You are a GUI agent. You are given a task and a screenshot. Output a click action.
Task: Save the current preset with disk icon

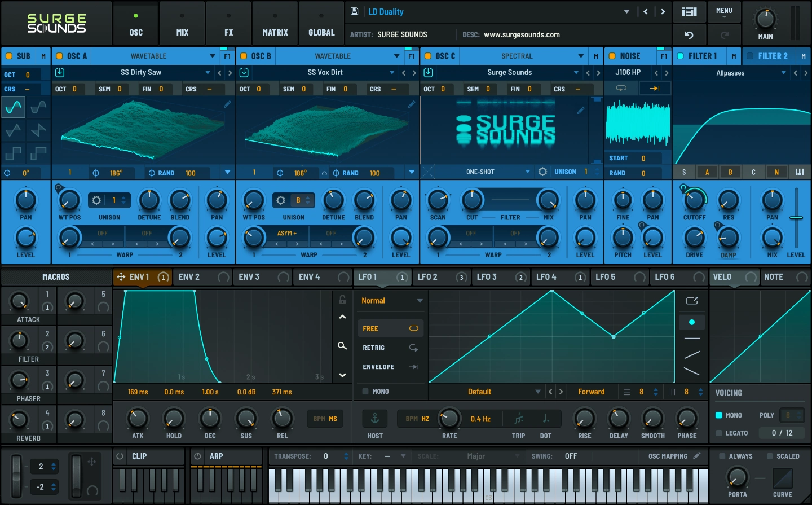coord(355,11)
